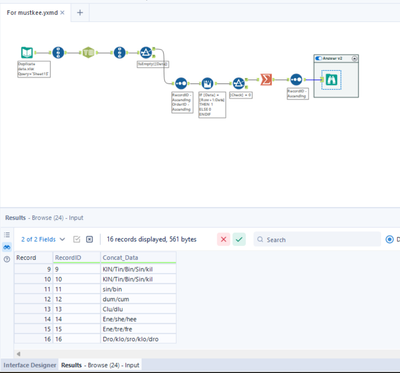This screenshot has width=400, height=373.
Task: Click the RecordID column header
Action: click(77, 258)
